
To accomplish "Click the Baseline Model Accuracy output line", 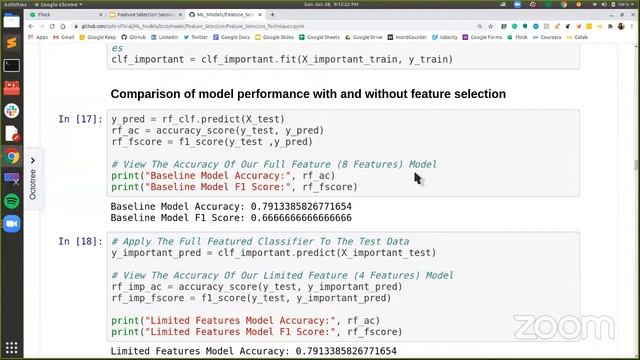I will tap(231, 206).
